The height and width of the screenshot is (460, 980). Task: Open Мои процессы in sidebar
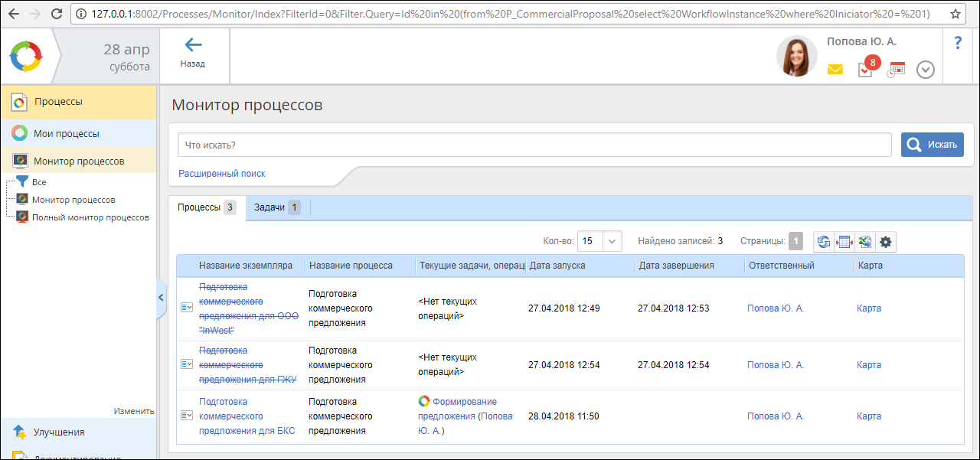coord(66,133)
